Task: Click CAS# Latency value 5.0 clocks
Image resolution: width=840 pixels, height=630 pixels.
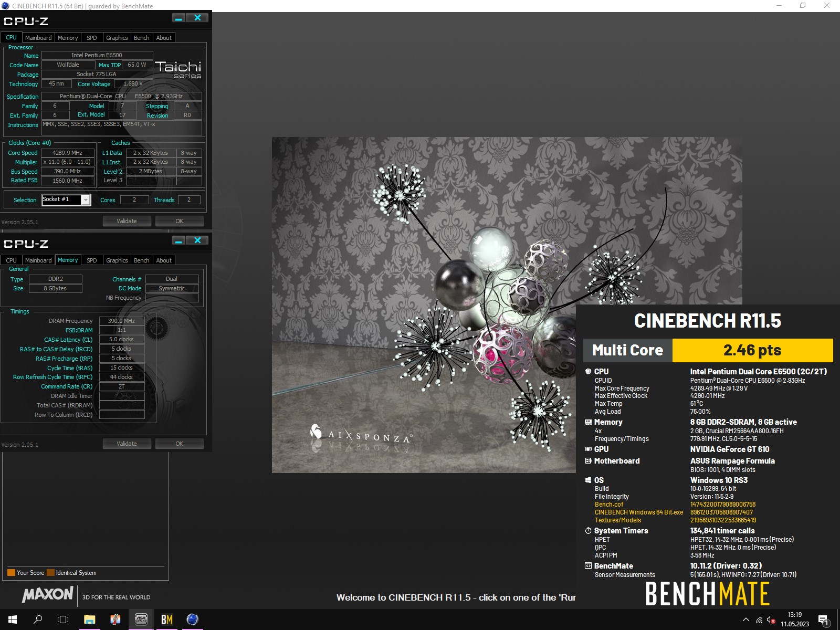Action: tap(122, 340)
